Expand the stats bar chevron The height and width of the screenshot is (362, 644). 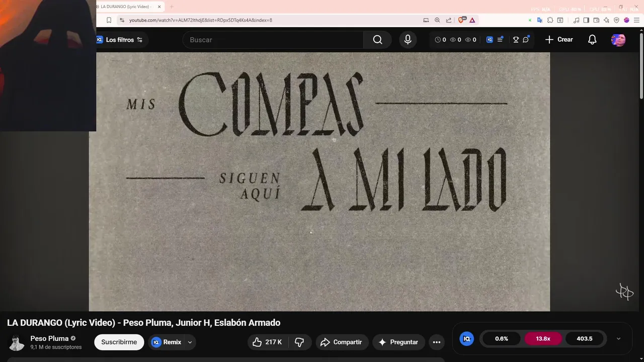(618, 339)
